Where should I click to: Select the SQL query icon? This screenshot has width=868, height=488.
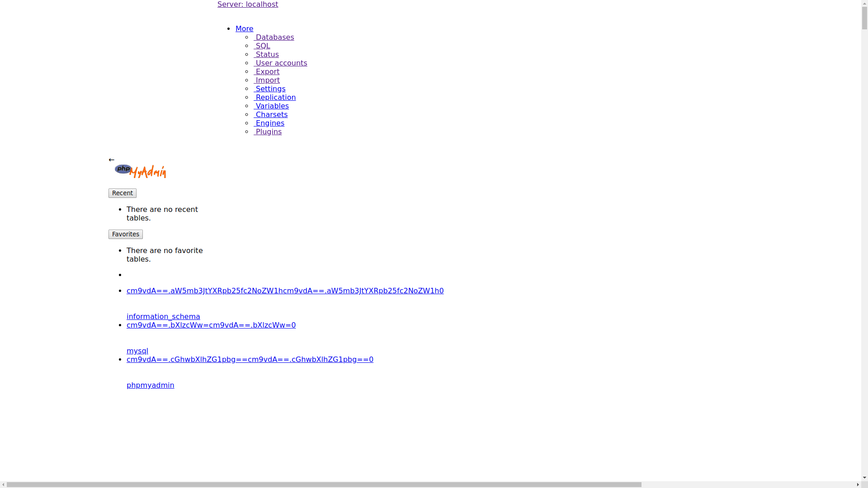[262, 46]
